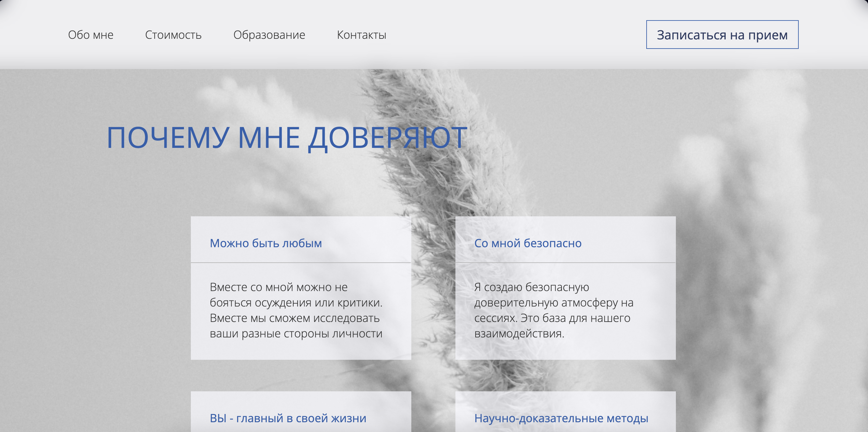Select the Со мной безопасно card title

pyautogui.click(x=527, y=243)
